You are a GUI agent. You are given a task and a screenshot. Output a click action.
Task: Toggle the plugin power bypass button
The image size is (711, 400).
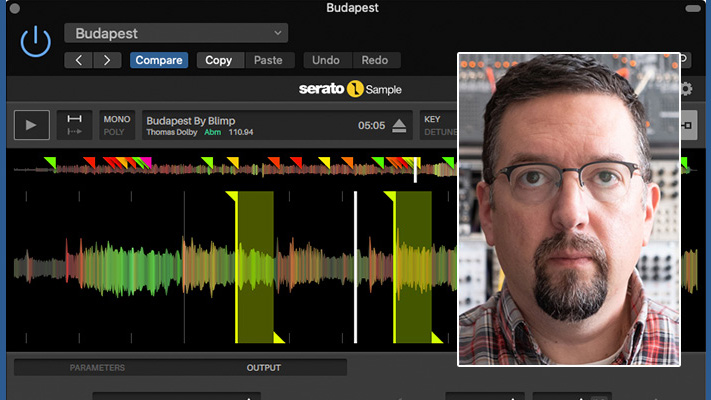[x=35, y=42]
